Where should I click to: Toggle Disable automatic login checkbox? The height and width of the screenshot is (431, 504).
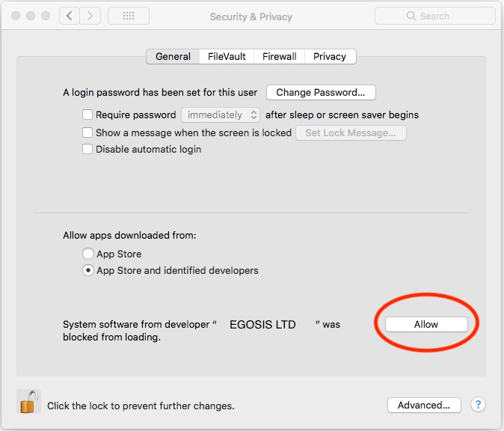87,149
